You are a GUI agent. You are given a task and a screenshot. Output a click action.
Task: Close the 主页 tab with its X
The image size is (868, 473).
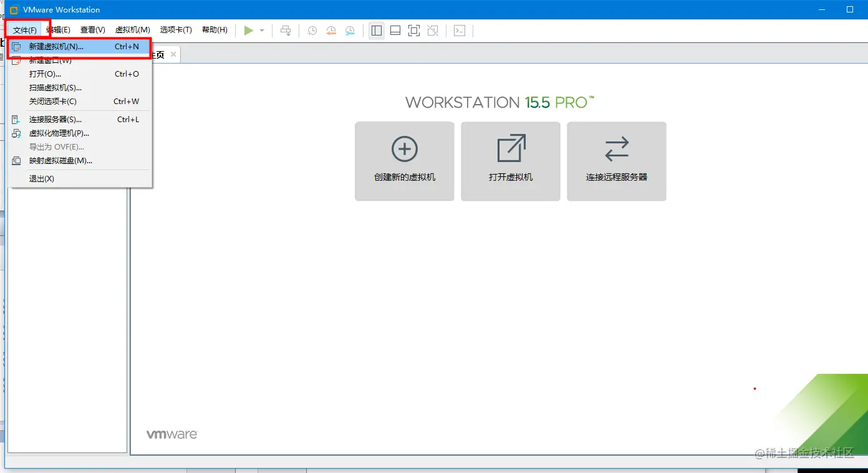point(173,55)
